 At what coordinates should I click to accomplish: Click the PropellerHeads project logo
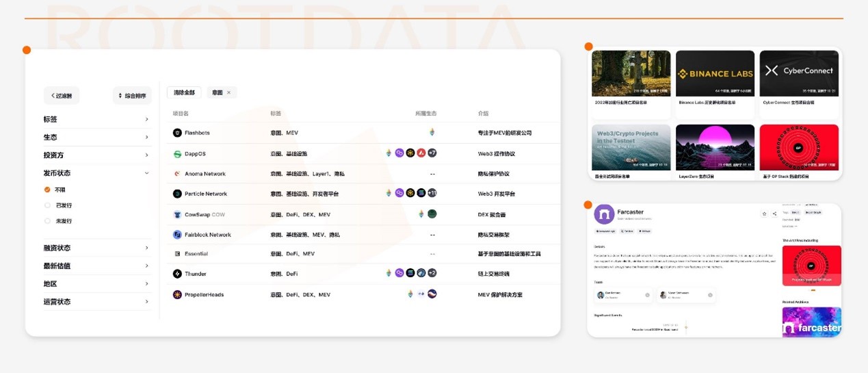(x=177, y=294)
